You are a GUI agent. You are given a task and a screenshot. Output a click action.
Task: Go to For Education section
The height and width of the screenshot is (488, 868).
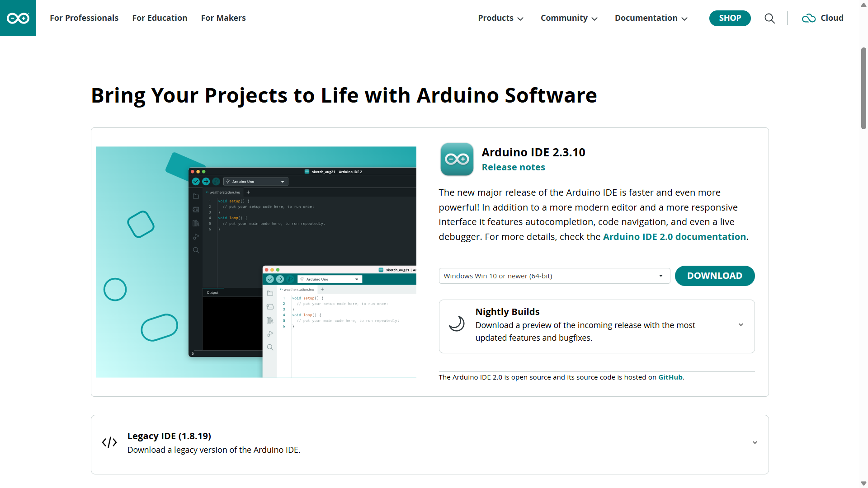point(160,18)
